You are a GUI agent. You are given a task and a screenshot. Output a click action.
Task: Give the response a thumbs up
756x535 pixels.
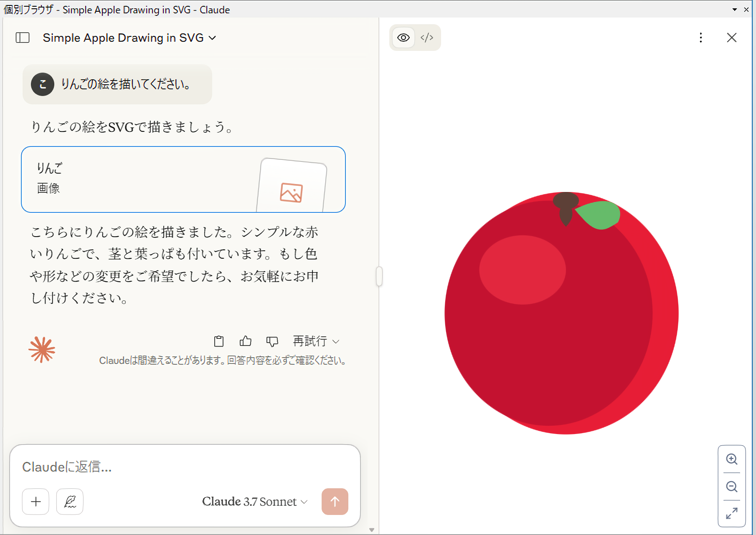246,341
